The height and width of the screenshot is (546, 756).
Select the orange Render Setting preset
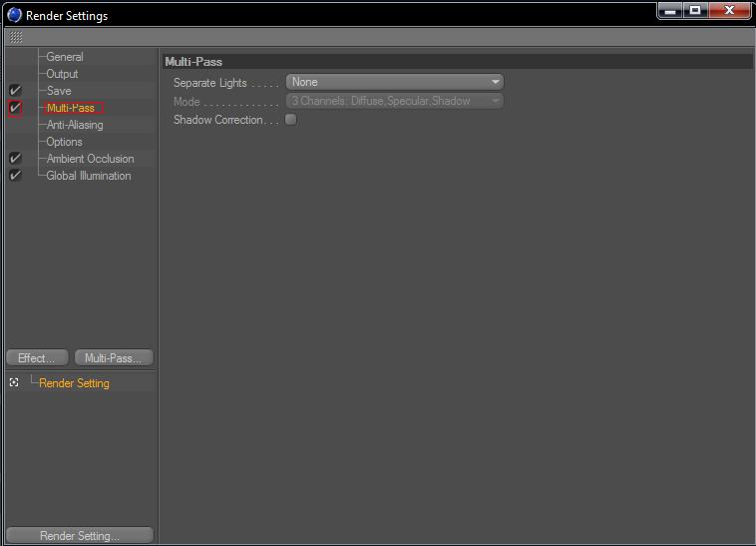(x=74, y=383)
